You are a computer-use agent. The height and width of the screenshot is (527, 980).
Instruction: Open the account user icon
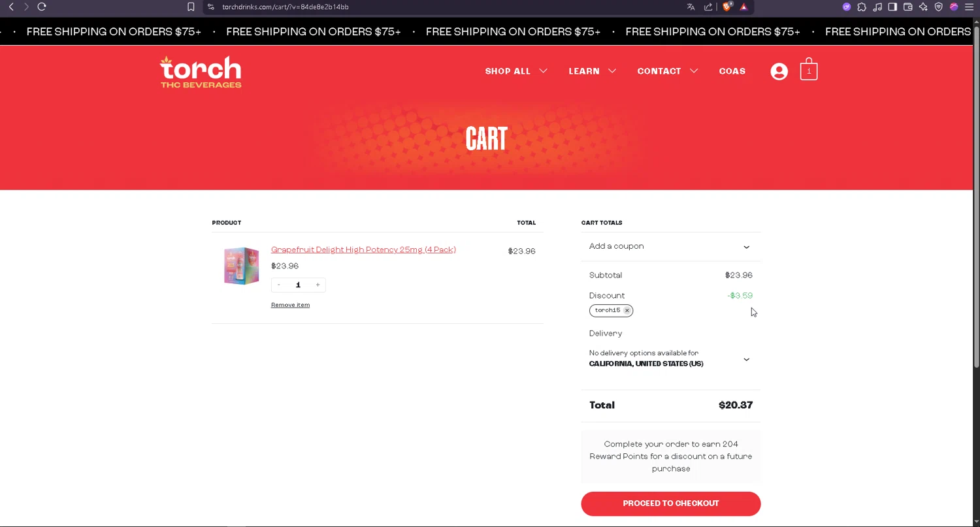(779, 71)
